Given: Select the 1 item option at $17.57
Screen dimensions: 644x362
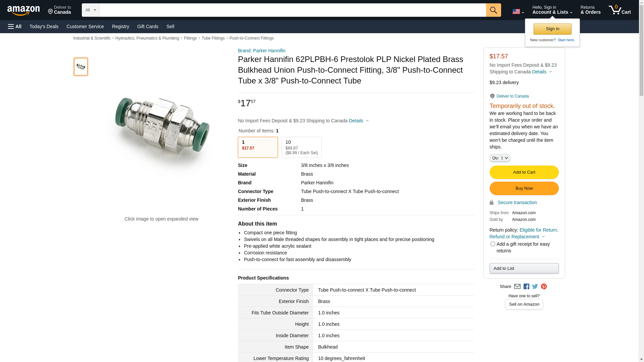Looking at the screenshot, I should [258, 147].
